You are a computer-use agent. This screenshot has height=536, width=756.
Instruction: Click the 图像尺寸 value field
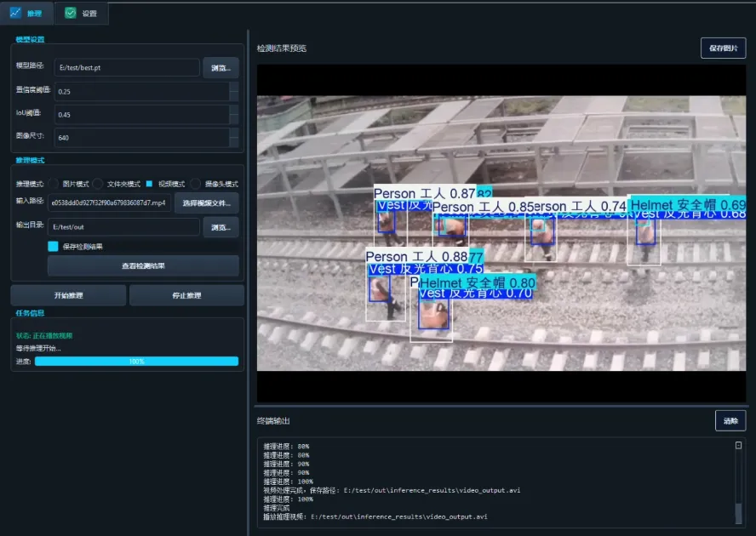coord(141,137)
